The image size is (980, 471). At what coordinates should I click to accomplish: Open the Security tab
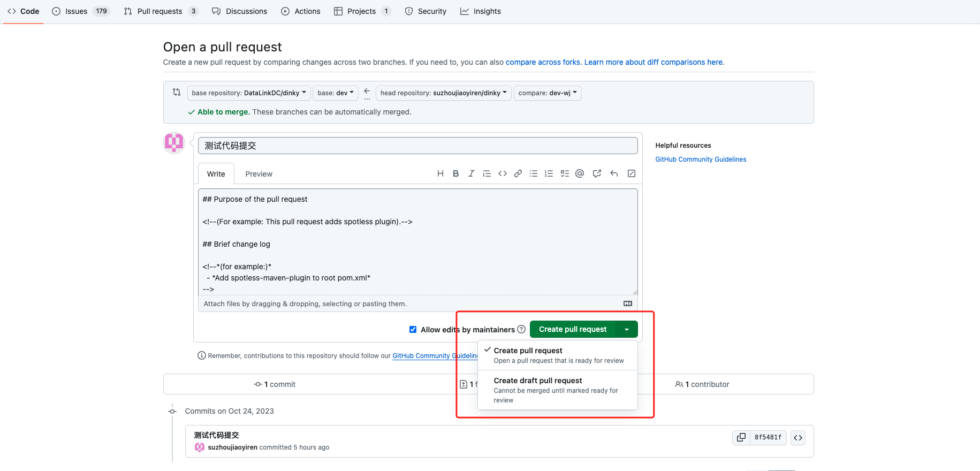426,11
